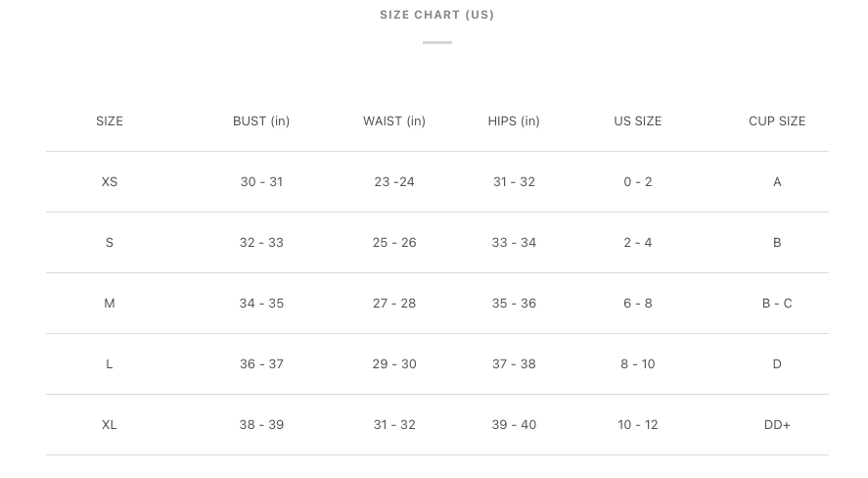
Task: Select the 35 - 36 hips measurement
Action: point(514,304)
